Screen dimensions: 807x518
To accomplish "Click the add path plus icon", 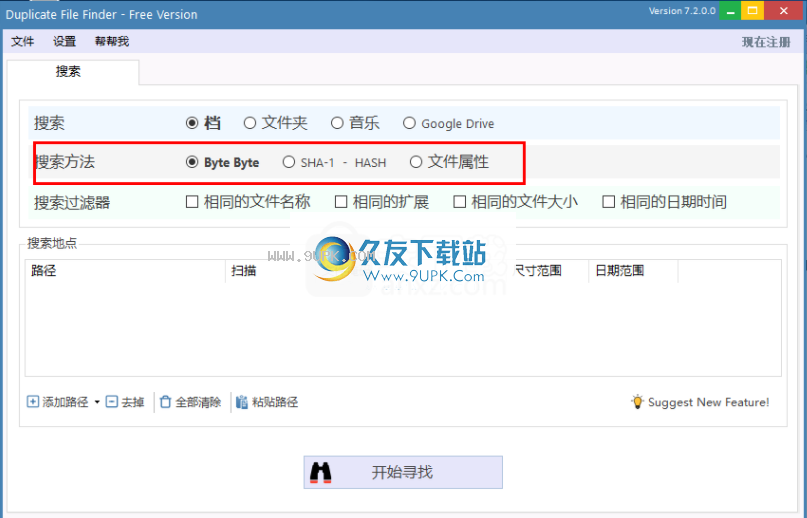I will point(32,402).
